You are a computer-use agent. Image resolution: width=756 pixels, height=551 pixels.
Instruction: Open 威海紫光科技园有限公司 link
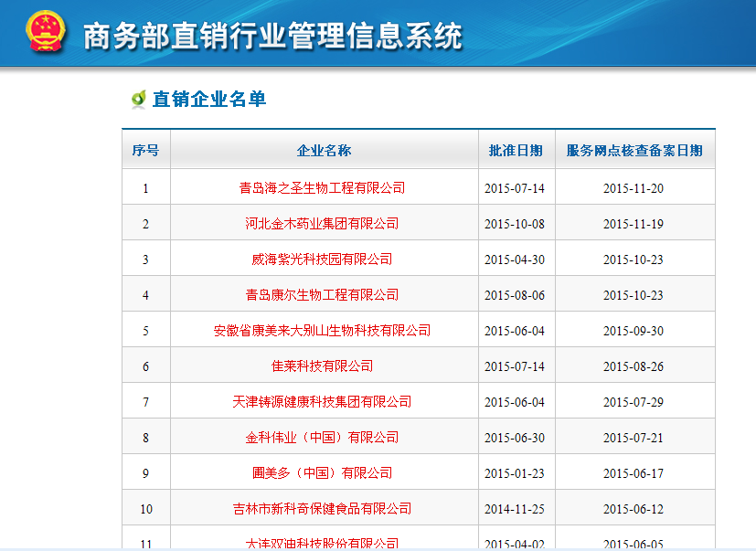[322, 260]
